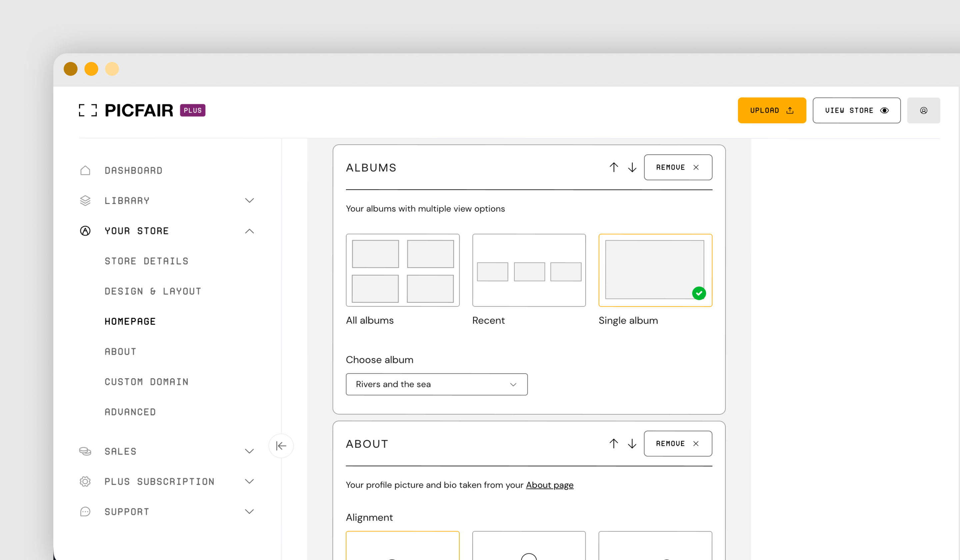Click the green checkmark on Single album
The height and width of the screenshot is (560, 960).
pyautogui.click(x=699, y=293)
